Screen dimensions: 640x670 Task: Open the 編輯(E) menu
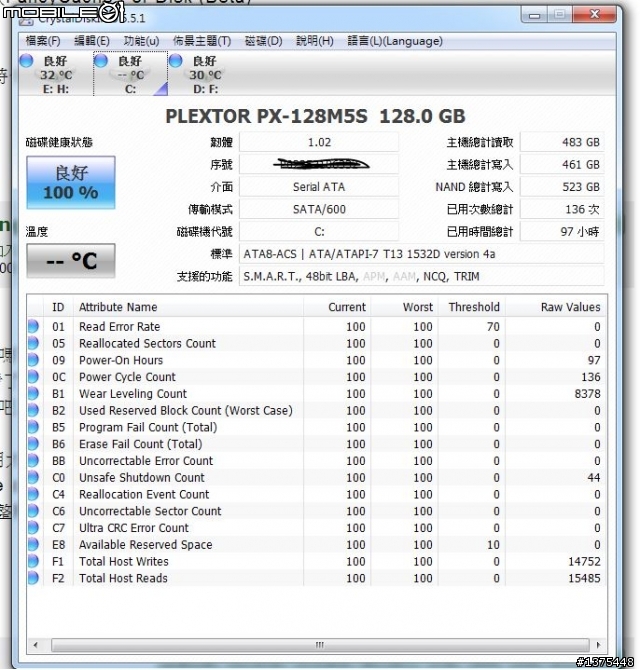[92, 41]
